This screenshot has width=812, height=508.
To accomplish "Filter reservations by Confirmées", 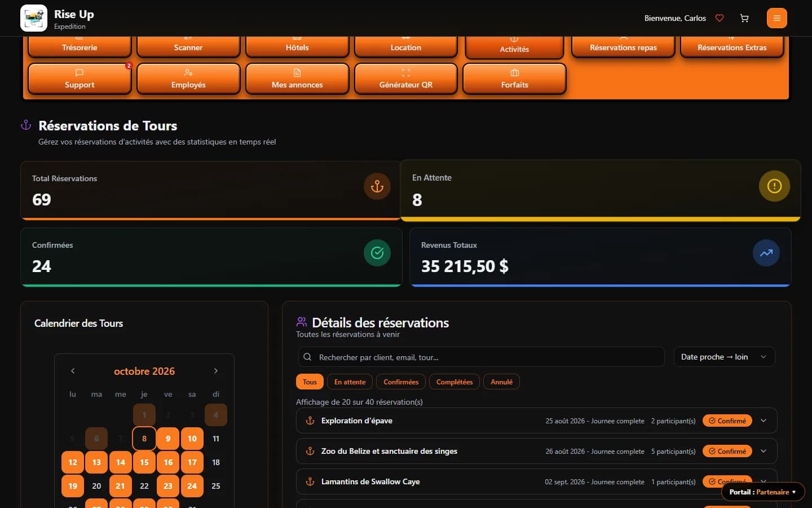I will (401, 382).
